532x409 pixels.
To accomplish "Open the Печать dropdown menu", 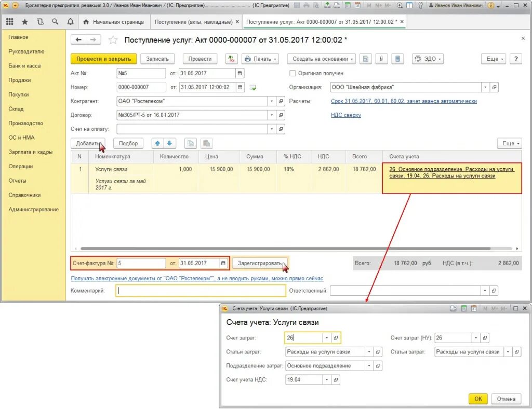I will 261,59.
